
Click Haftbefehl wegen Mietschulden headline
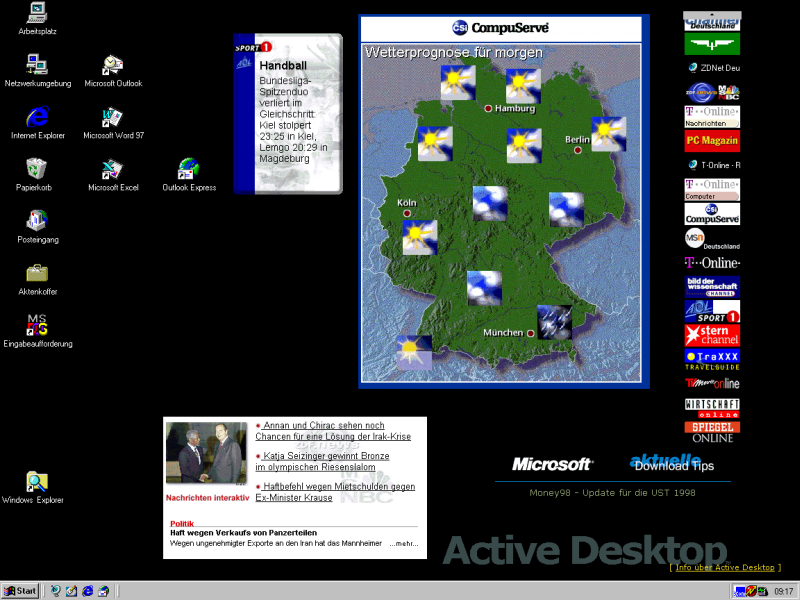[x=335, y=492]
